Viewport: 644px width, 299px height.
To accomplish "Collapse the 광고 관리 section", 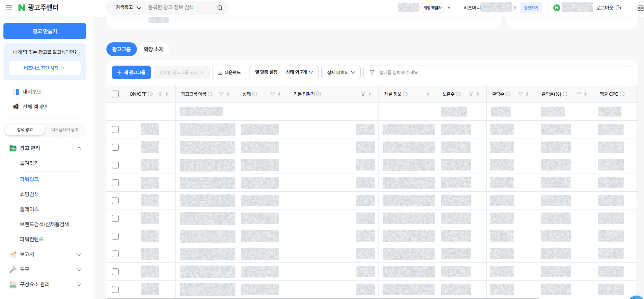I will (79, 148).
